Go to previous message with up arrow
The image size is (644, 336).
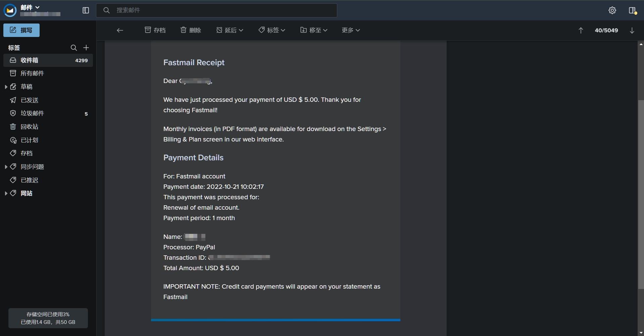click(581, 31)
